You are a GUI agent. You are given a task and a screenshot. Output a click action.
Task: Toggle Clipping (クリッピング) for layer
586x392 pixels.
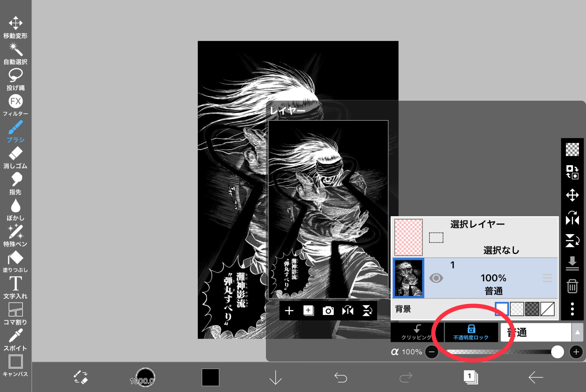pos(417,333)
